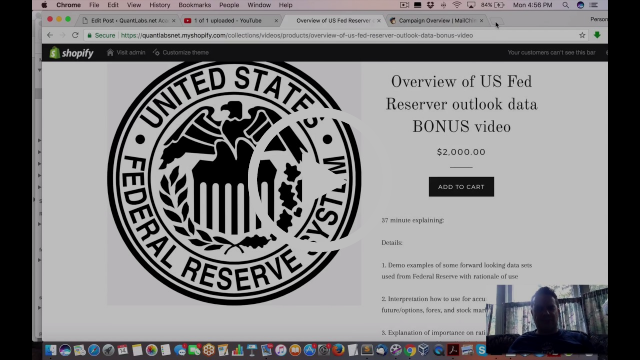Switch to Edit Post QuantLabs.net tab
The image size is (640, 360).
[x=129, y=20]
